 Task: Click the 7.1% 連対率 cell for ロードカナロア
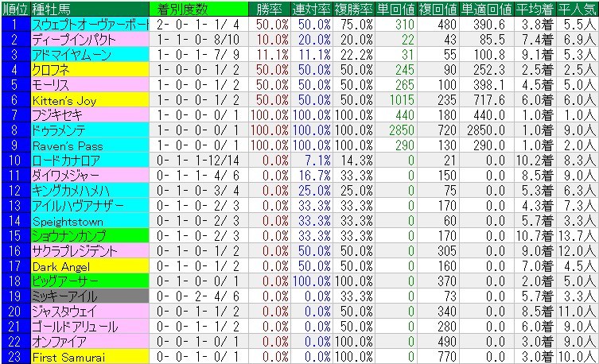tap(312, 161)
